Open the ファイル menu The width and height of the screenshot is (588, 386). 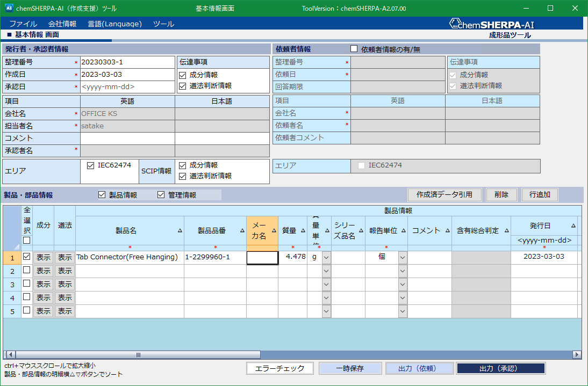(x=23, y=24)
